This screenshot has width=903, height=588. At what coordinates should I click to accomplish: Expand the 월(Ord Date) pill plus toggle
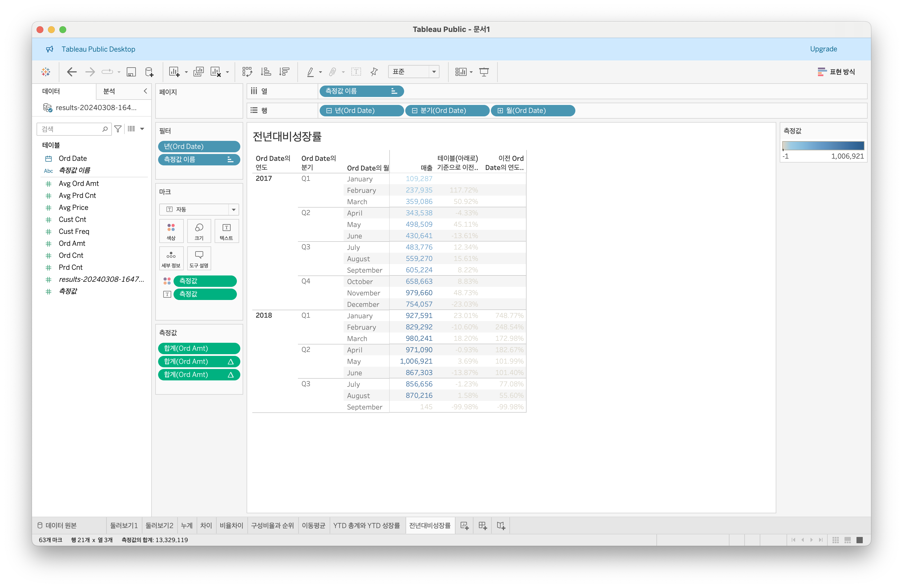pyautogui.click(x=500, y=111)
